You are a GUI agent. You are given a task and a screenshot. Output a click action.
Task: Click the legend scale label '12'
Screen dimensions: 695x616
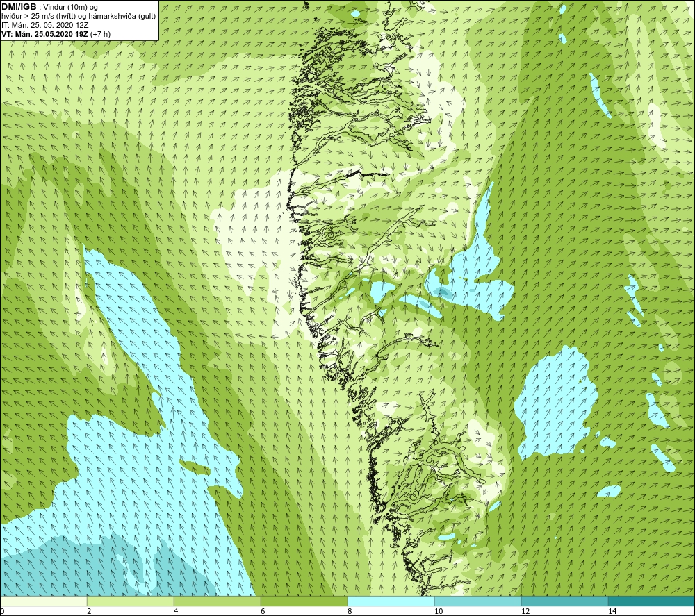(x=525, y=611)
